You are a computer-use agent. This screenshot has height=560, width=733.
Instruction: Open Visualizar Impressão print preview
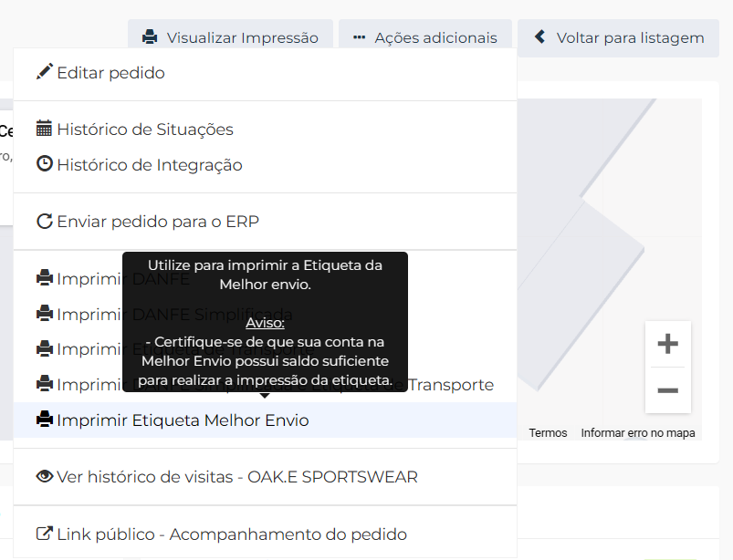[230, 37]
